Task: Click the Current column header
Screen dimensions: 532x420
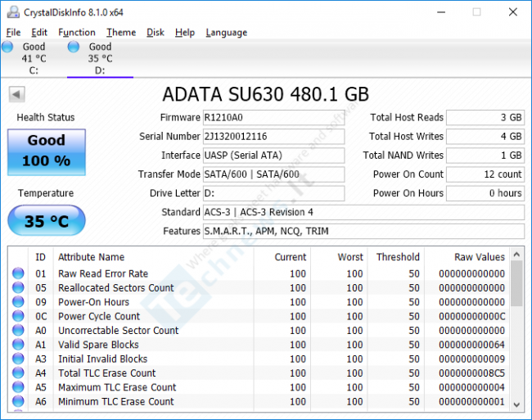Action: tap(282, 257)
